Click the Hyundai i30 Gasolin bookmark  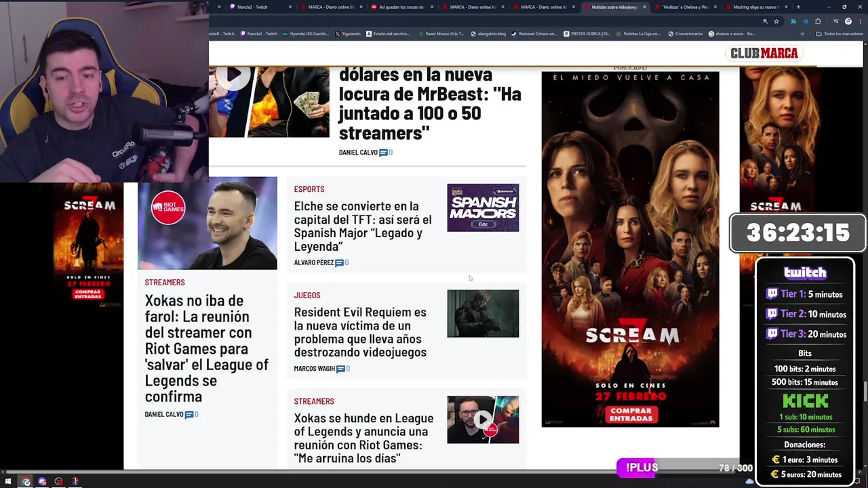[x=305, y=34]
